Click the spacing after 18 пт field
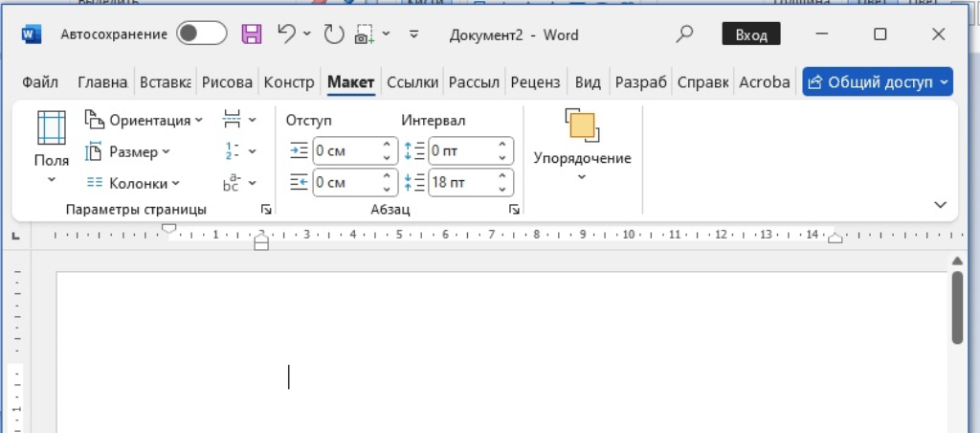 (x=461, y=183)
